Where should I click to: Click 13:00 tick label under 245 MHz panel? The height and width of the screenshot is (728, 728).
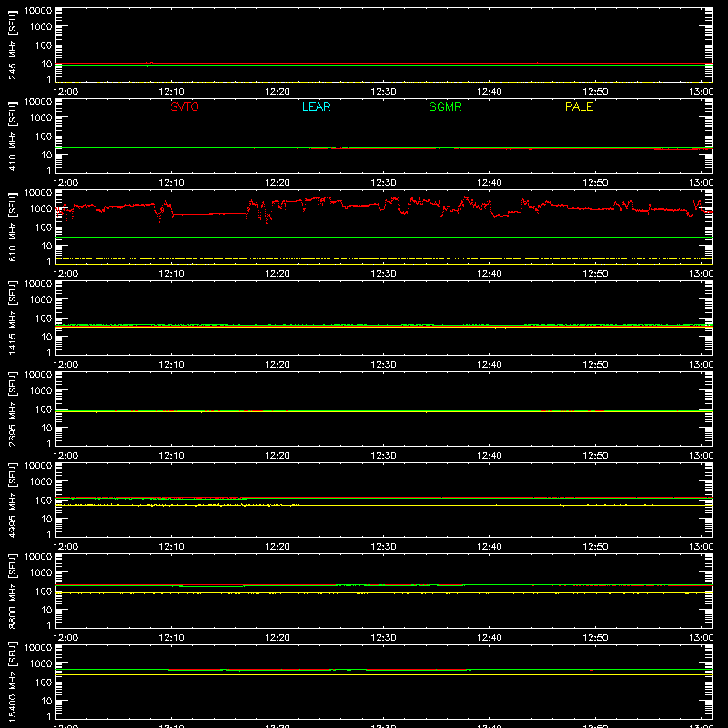pos(701,92)
